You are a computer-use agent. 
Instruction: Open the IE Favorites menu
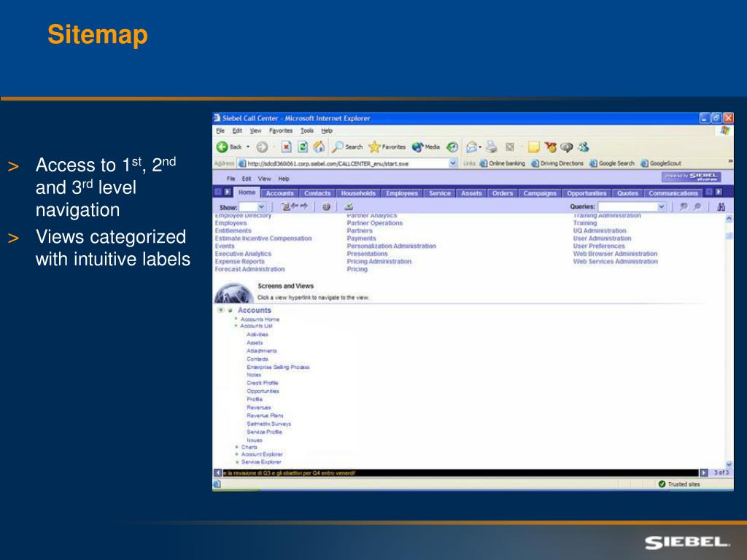[x=281, y=131]
